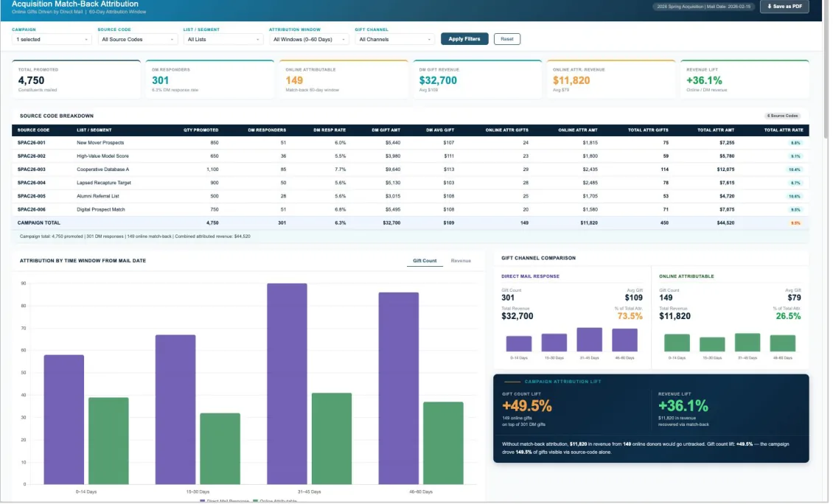Click the Online Attr Gifts column header
833x504 pixels.
click(x=507, y=130)
